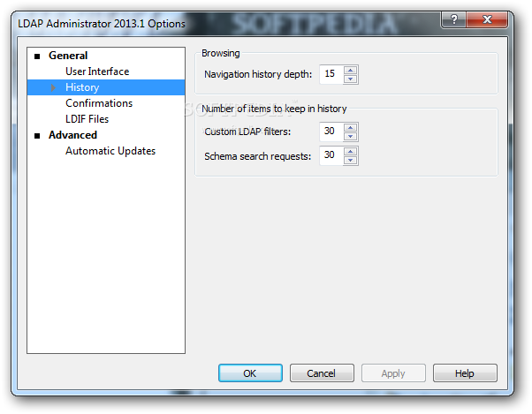Screen dimensions: 532x414
Task: Select the Advanced category in options tree
Action: tap(72, 135)
